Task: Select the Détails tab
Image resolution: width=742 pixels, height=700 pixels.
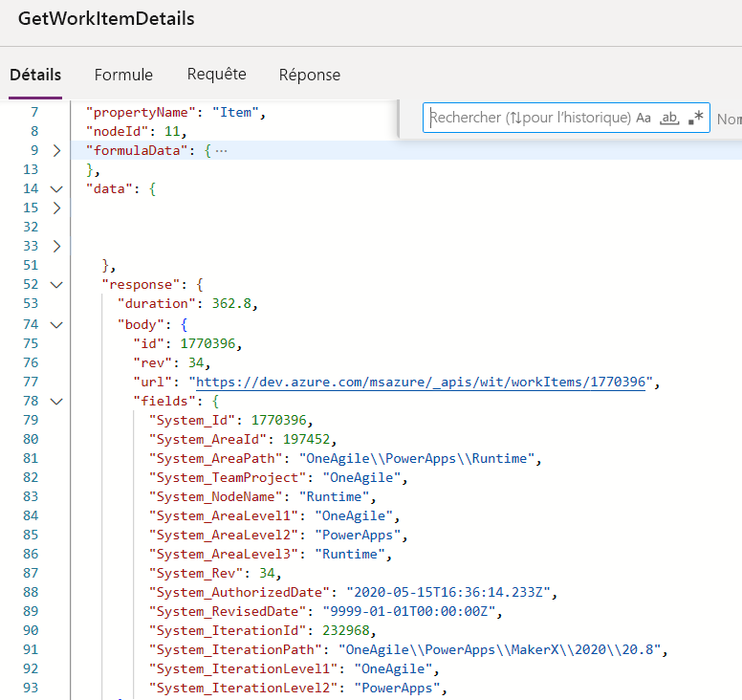Action: pyautogui.click(x=35, y=75)
